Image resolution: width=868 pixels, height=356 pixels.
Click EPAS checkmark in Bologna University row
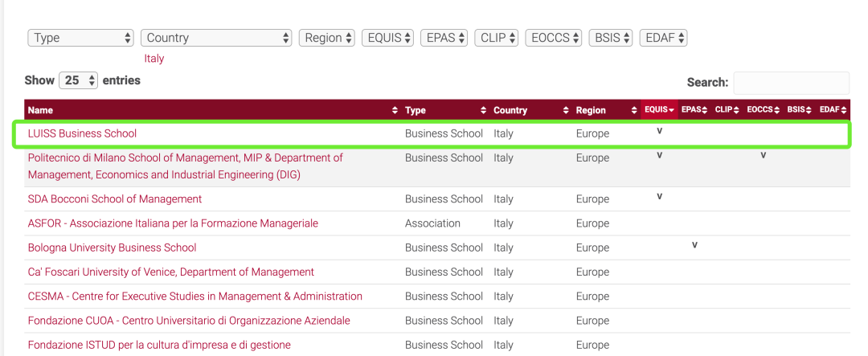(x=694, y=245)
